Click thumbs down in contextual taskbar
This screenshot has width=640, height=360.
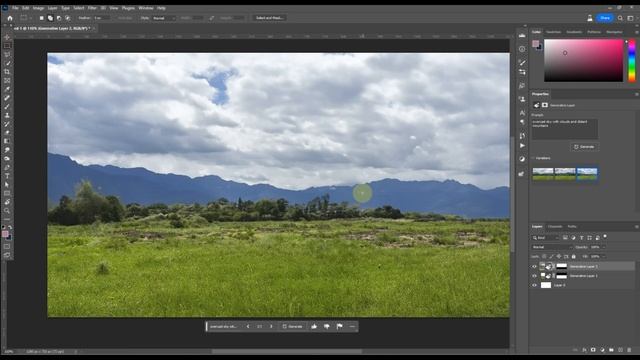[x=327, y=327]
